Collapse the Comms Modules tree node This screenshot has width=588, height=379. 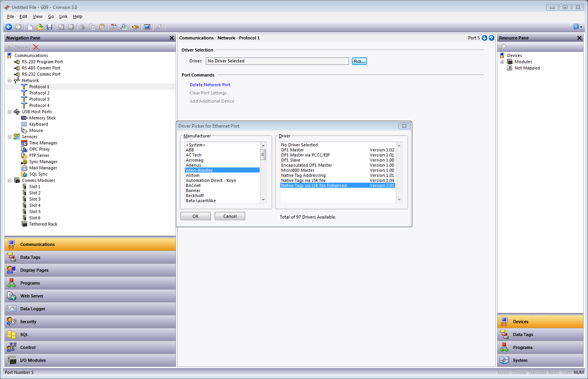(9, 180)
